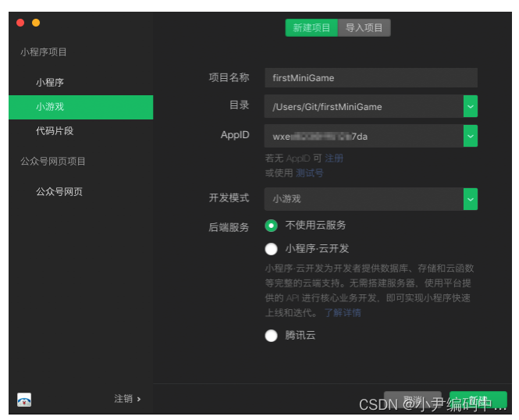
Task: Select 小程序·云开发 radio button
Action: [271, 249]
